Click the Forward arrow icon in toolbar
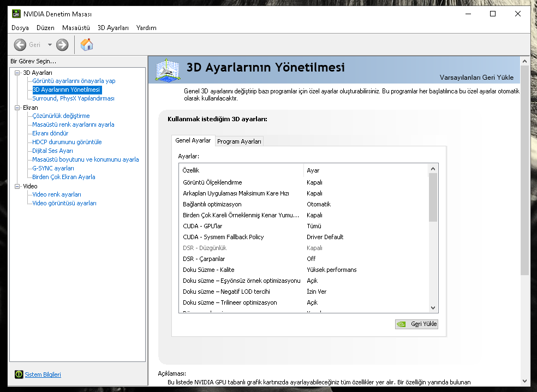Viewport: 537px width, 392px height. point(62,45)
